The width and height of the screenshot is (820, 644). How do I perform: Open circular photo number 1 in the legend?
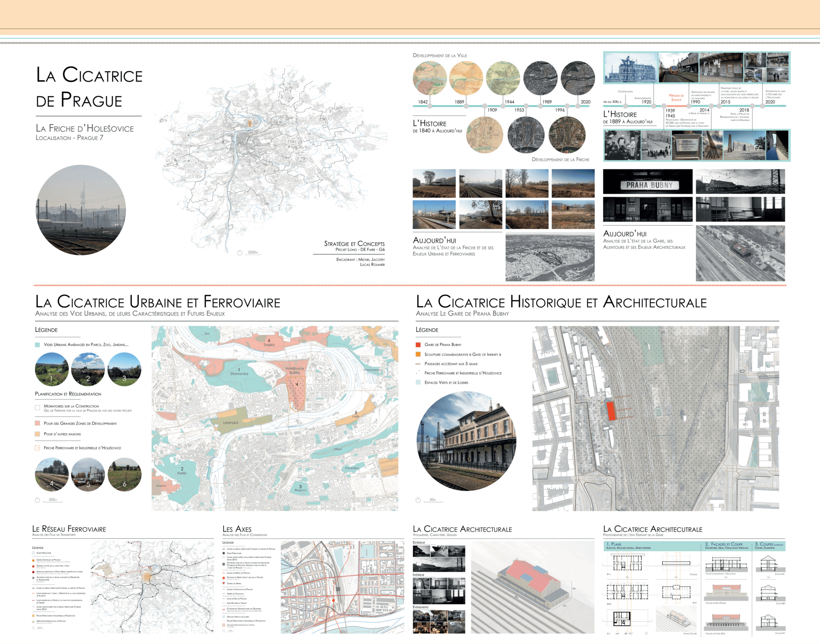coord(52,369)
